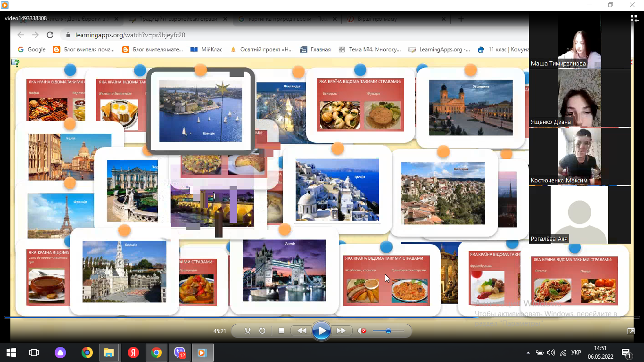Stop the video playback
Screen dimensions: 644x362
pos(281,331)
